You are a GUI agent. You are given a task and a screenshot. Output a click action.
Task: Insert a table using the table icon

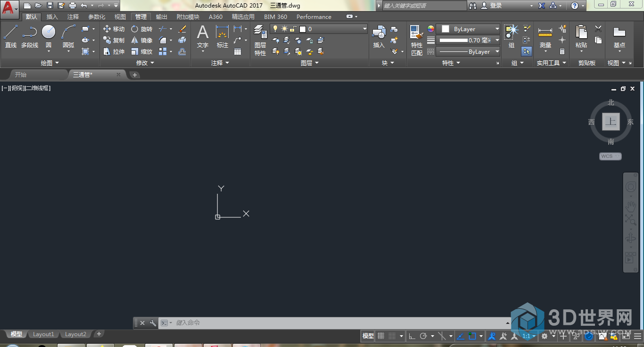pyautogui.click(x=238, y=52)
